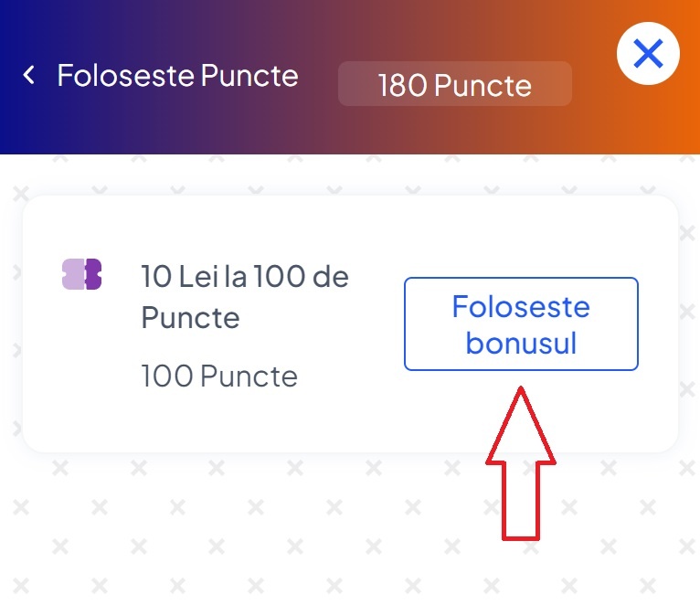Screen dimensions: 700x615
Task: Select the 180 Puncte balance badge
Action: tap(455, 84)
